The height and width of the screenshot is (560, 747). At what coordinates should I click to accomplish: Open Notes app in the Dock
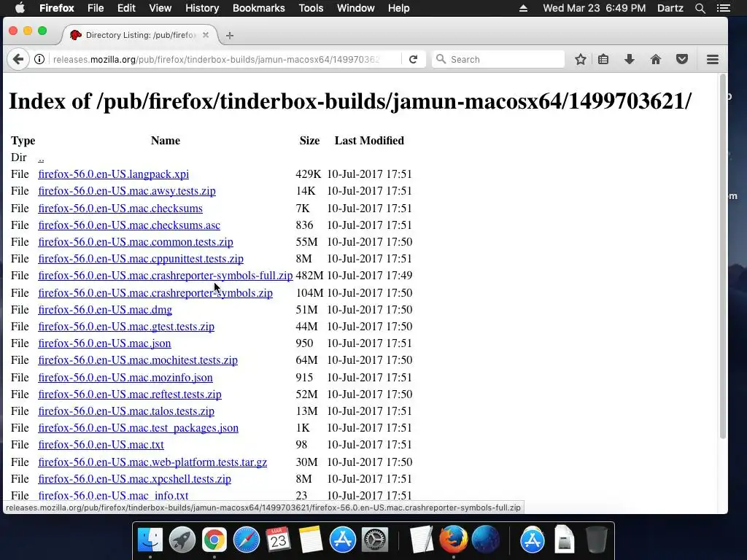click(310, 540)
